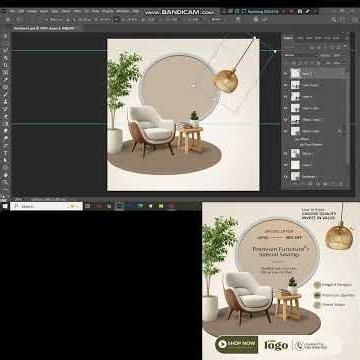The height and width of the screenshot is (360, 360).
Task: Click the highlighted active layer's thumbnail
Action: 295,74
